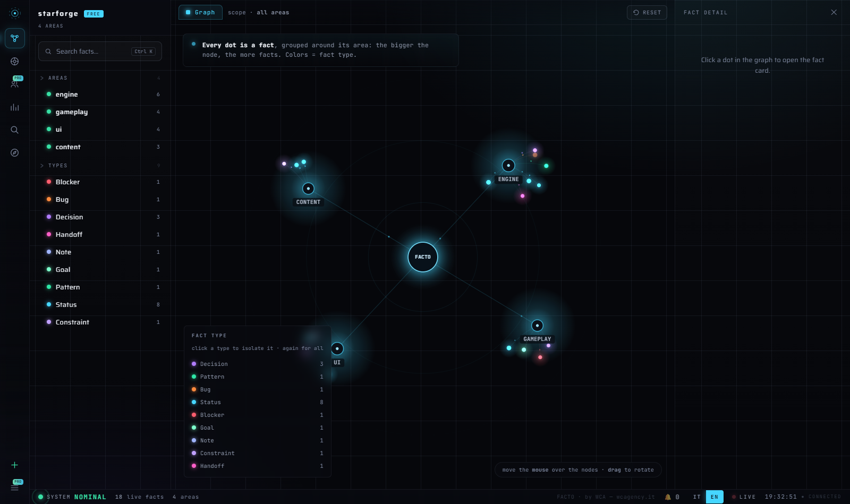This screenshot has width=850, height=504.
Task: Open the compass explore icon
Action: (x=15, y=153)
